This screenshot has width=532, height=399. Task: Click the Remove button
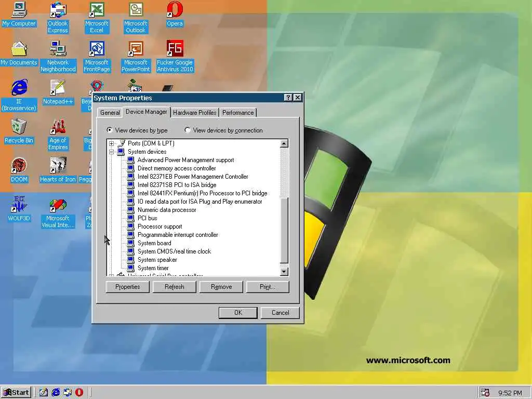coord(221,287)
